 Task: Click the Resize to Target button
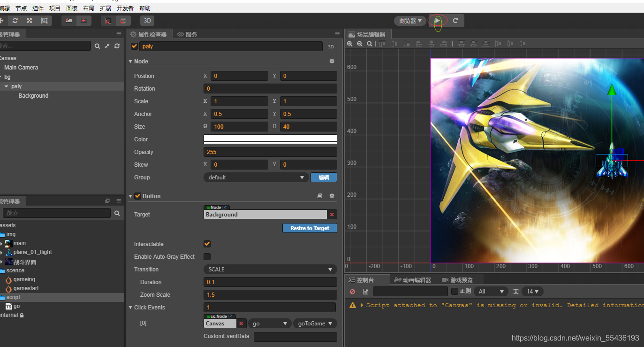pos(310,228)
